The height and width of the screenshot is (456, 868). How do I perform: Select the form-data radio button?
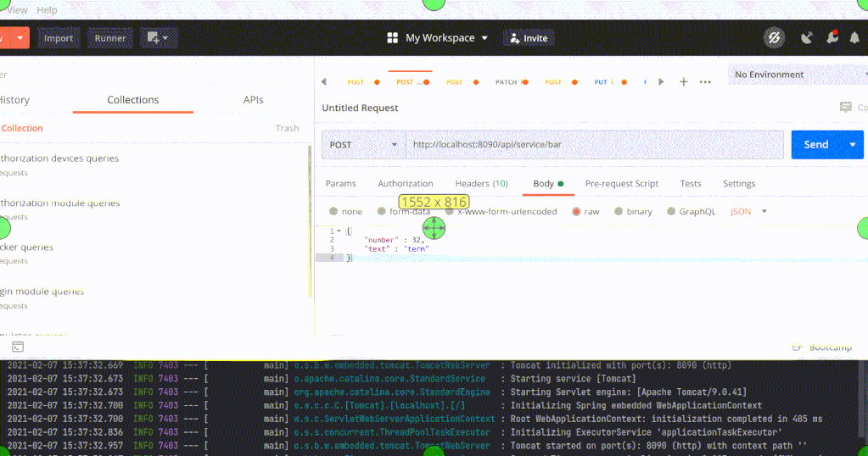click(x=382, y=211)
